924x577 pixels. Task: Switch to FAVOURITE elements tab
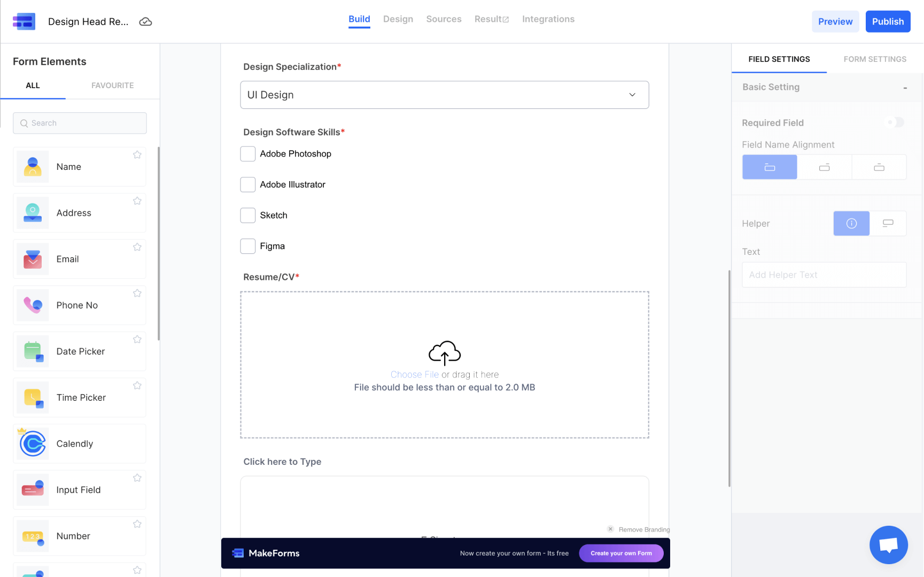pyautogui.click(x=112, y=85)
